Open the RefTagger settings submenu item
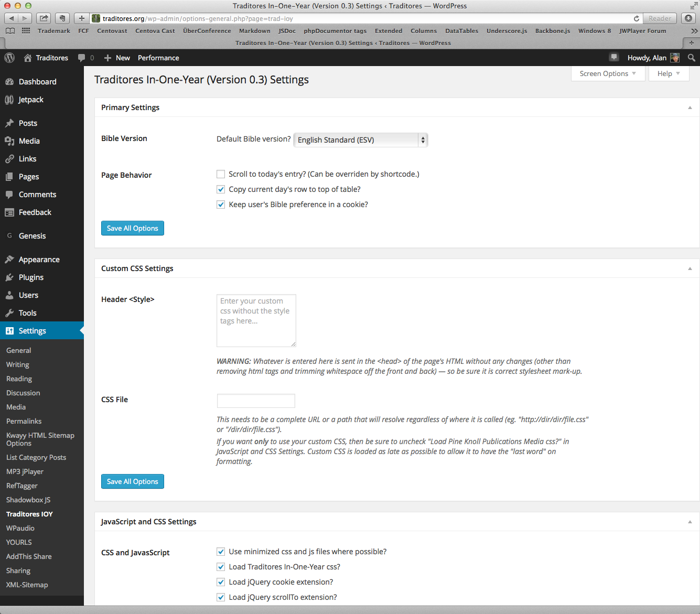This screenshot has width=700, height=614. click(x=22, y=486)
